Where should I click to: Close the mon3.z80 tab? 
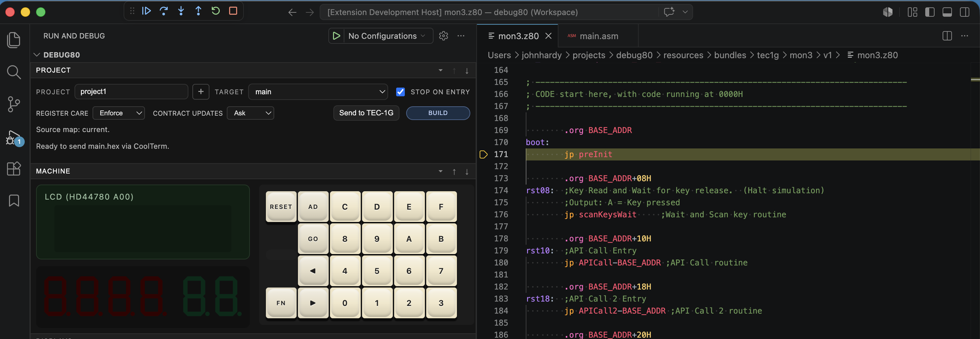548,36
